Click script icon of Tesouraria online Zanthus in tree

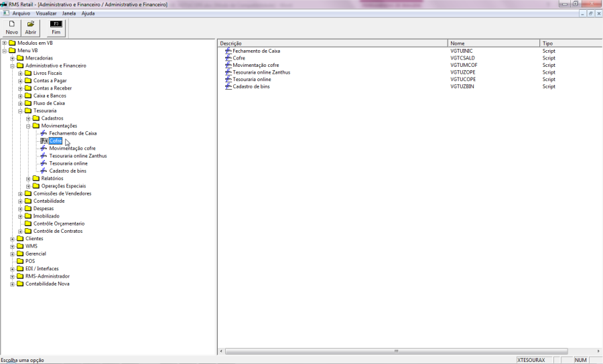click(x=44, y=156)
